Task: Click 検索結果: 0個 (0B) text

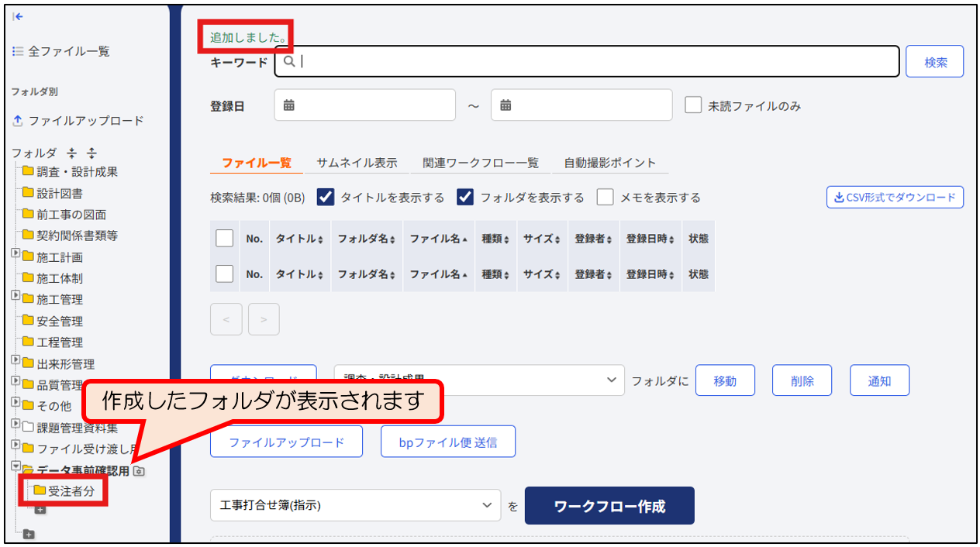Action: [x=257, y=198]
